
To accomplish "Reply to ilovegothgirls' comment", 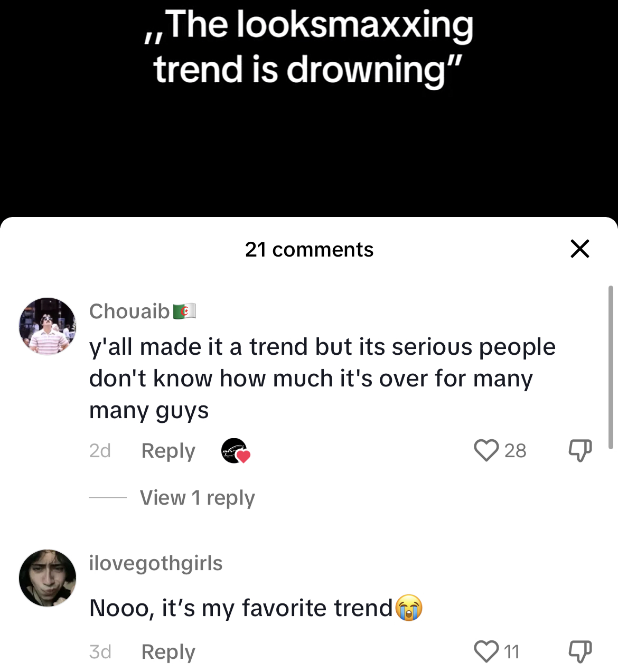I will [168, 652].
